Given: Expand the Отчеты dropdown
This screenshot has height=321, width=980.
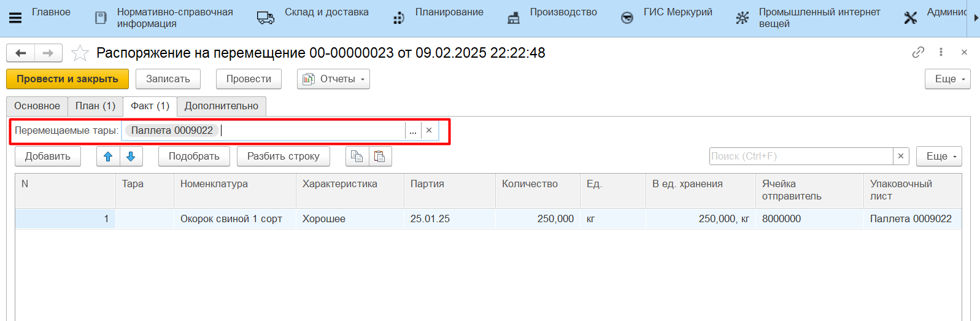Looking at the screenshot, I should pyautogui.click(x=333, y=79).
